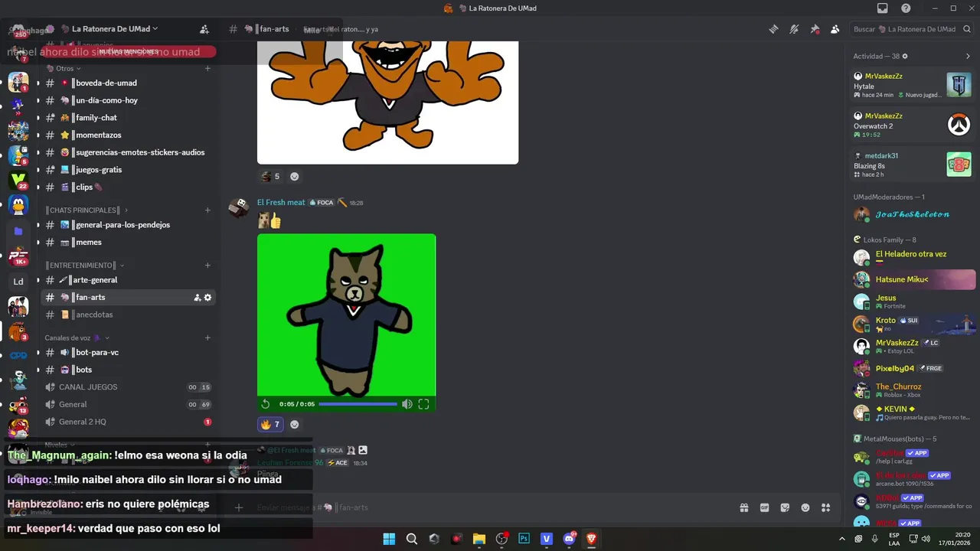Go to juegos-gratis channel

(x=128, y=170)
